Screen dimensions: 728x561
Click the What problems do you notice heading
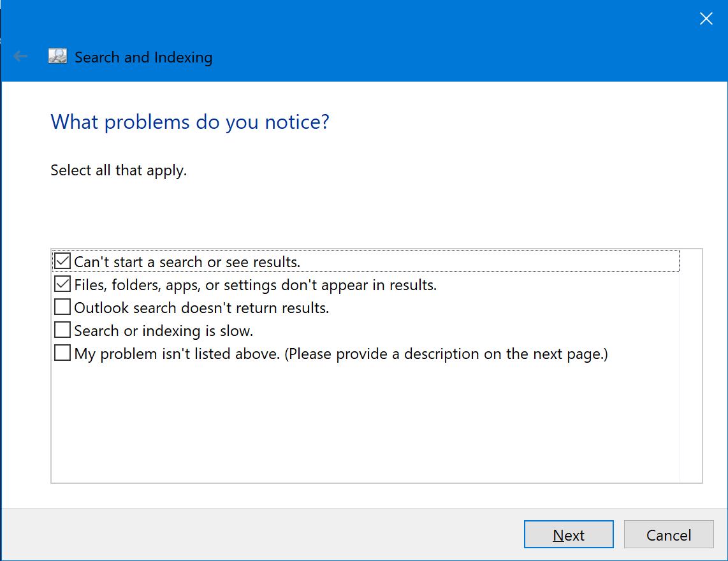(189, 122)
